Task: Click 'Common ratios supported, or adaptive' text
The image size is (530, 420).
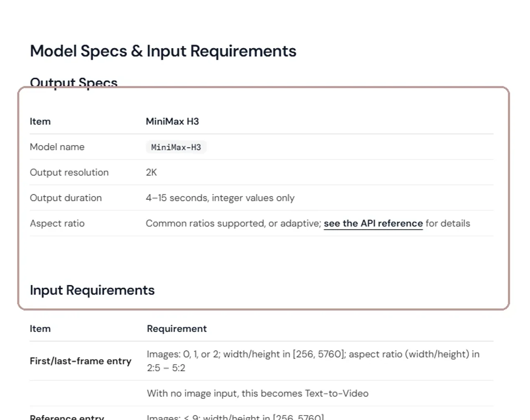Action: click(x=234, y=223)
